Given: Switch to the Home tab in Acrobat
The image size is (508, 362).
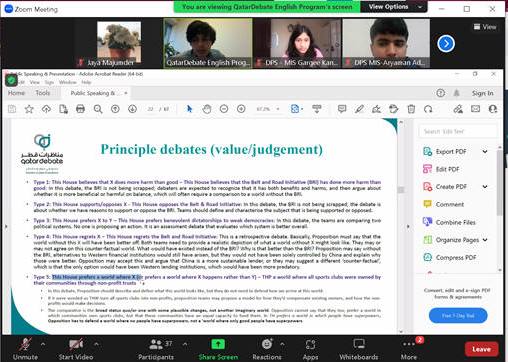Looking at the screenshot, I should [16, 93].
